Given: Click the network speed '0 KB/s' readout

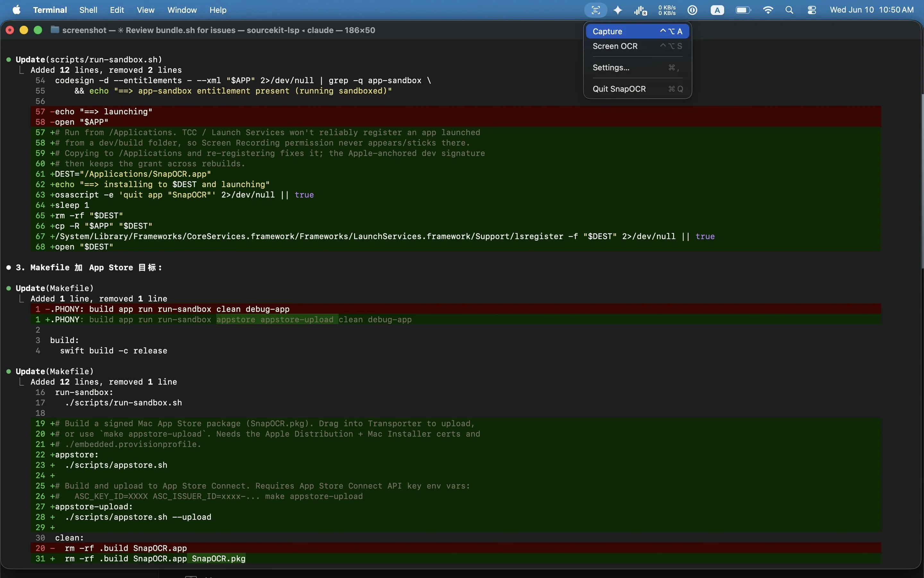Looking at the screenshot, I should point(667,10).
